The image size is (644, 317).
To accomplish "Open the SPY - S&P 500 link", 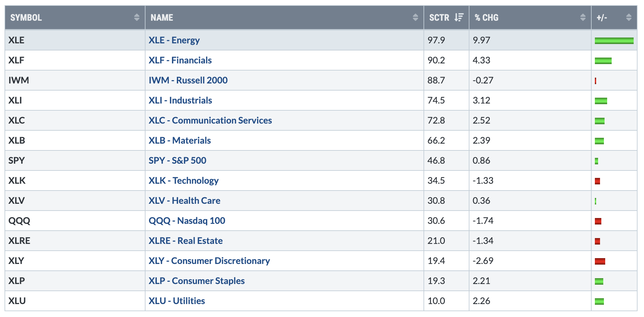I will click(177, 160).
